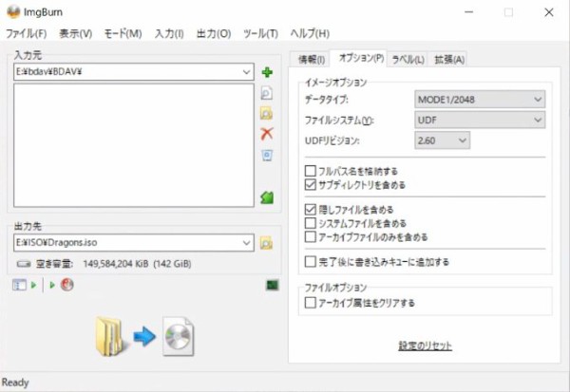Open the ファイルシステム UDF dropdown
The height and width of the screenshot is (392, 570).
click(480, 120)
